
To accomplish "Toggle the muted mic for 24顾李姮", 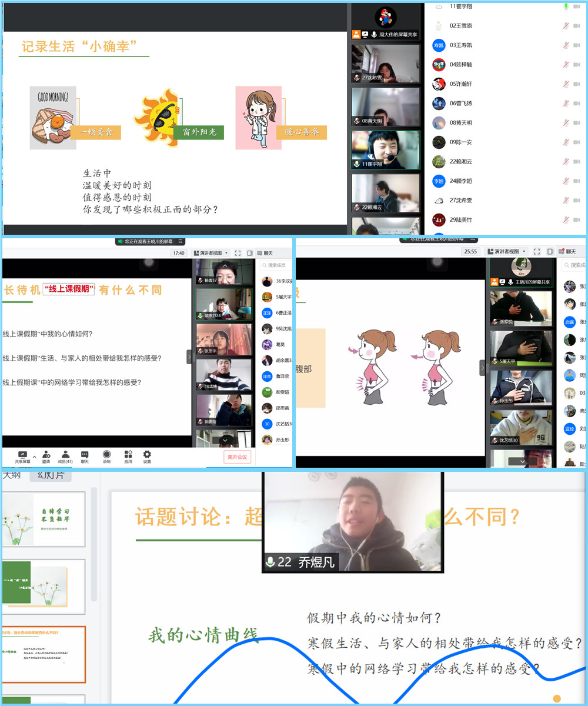I will [x=566, y=181].
